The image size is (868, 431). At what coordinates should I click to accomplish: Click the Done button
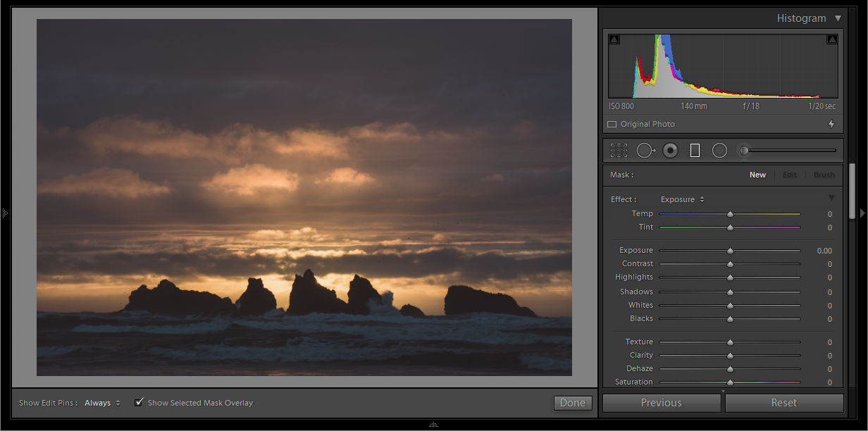click(572, 403)
